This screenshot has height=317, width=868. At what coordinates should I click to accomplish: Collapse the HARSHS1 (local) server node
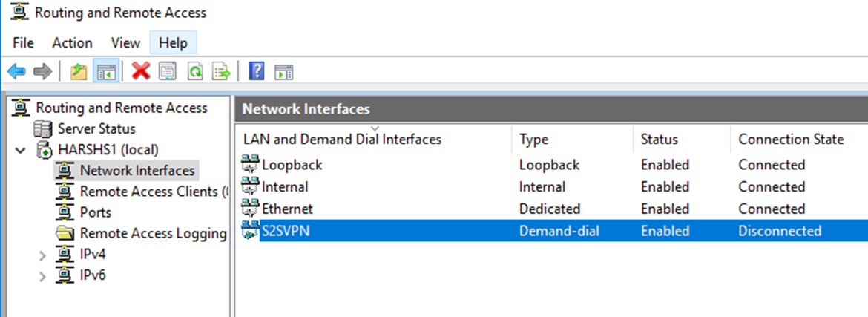(21, 150)
